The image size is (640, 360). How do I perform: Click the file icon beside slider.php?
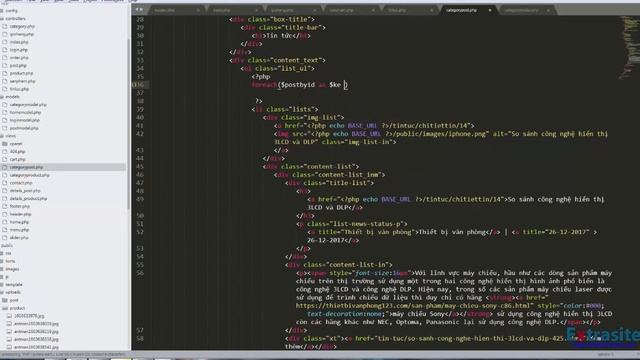click(x=5, y=238)
